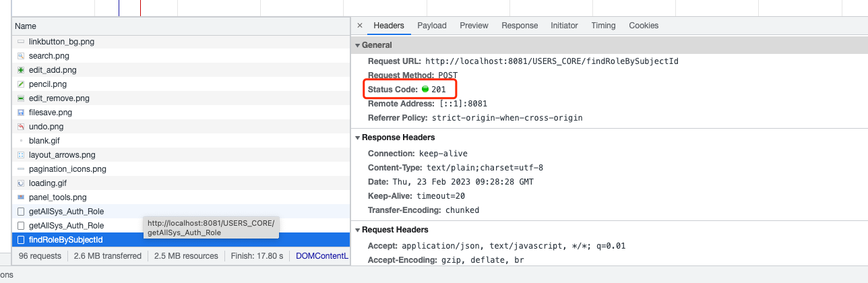View the Timing tab
868x283 pixels.
[603, 26]
